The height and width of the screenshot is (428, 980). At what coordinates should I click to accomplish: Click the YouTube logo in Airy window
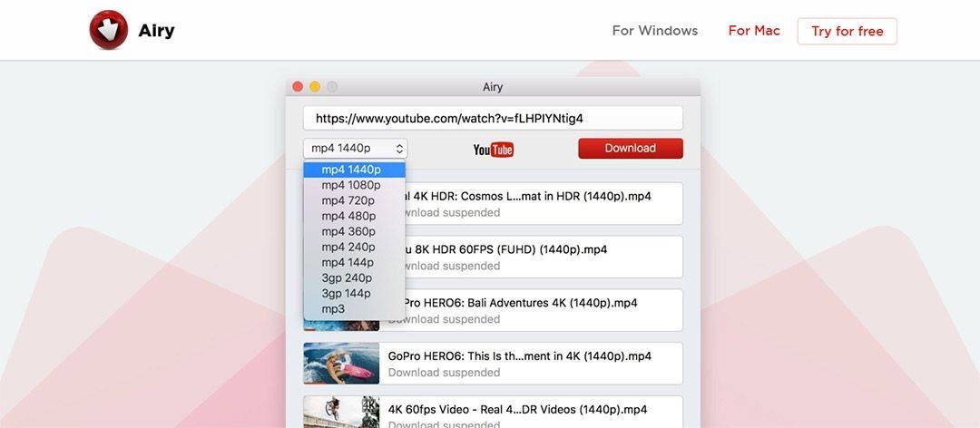pyautogui.click(x=493, y=150)
